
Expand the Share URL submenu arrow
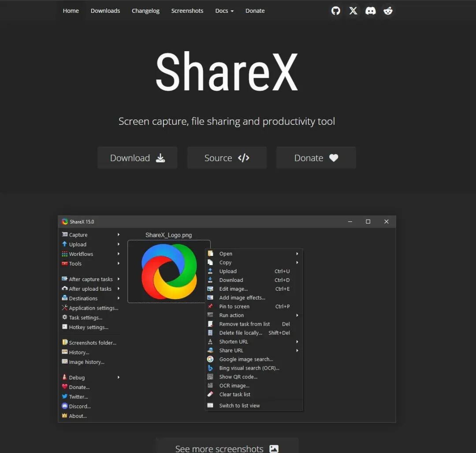pos(297,351)
